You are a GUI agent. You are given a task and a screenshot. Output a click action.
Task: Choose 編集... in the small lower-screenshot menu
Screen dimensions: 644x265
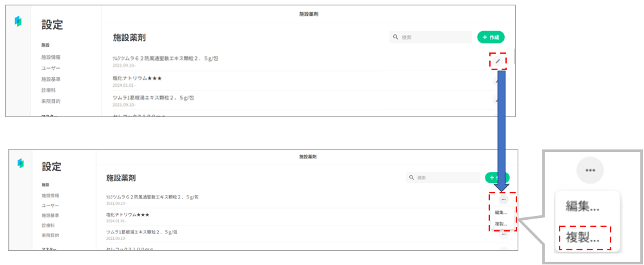tap(501, 212)
